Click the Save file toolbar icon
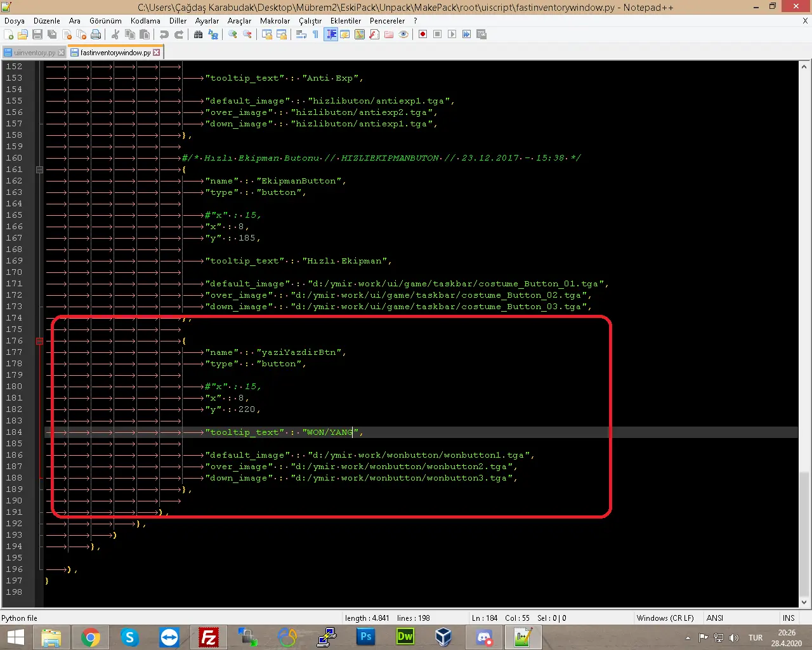Image resolution: width=812 pixels, height=650 pixels. point(37,34)
